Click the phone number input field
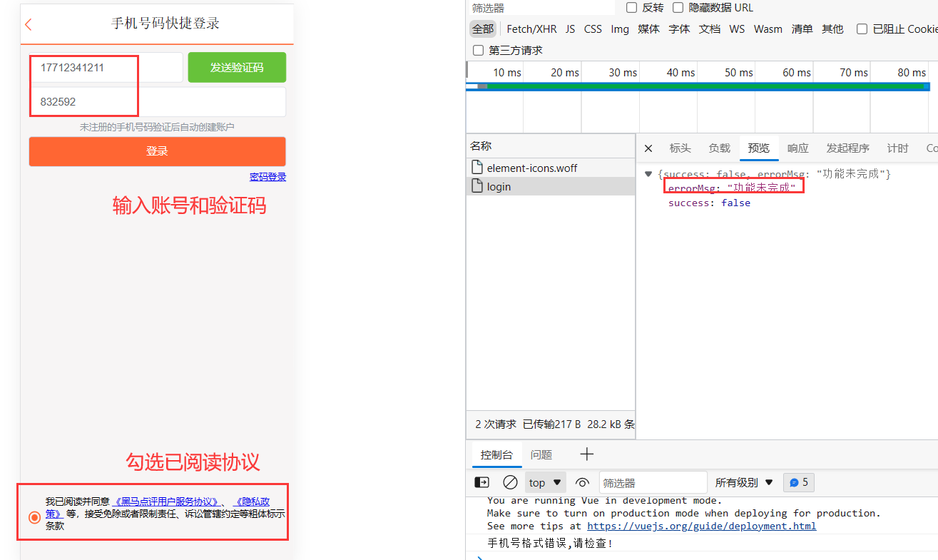The height and width of the screenshot is (560, 938). [x=106, y=68]
